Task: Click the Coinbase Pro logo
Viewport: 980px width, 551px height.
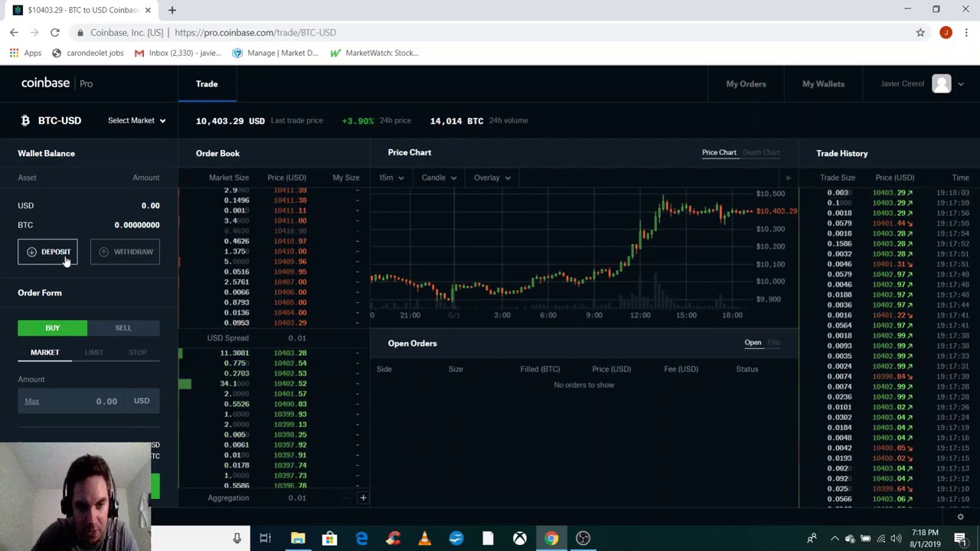Action: [57, 83]
